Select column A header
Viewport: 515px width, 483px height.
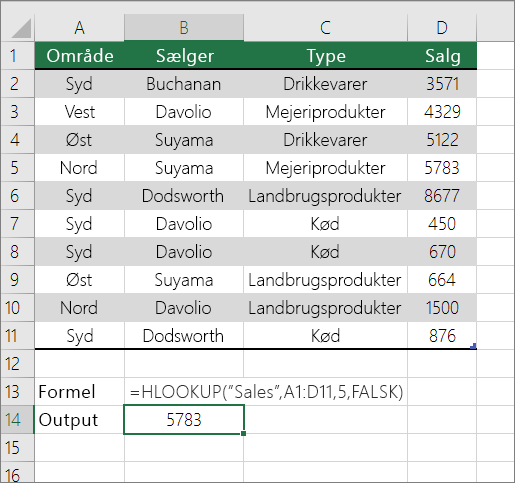click(x=79, y=28)
